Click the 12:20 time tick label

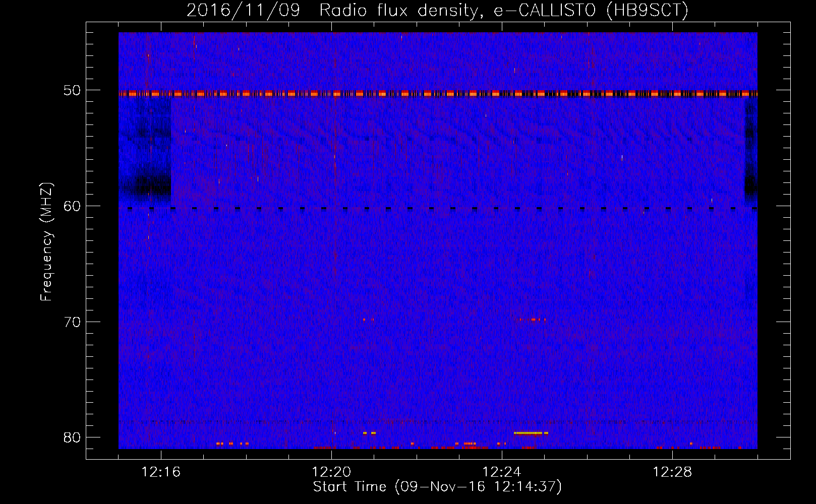click(x=331, y=472)
